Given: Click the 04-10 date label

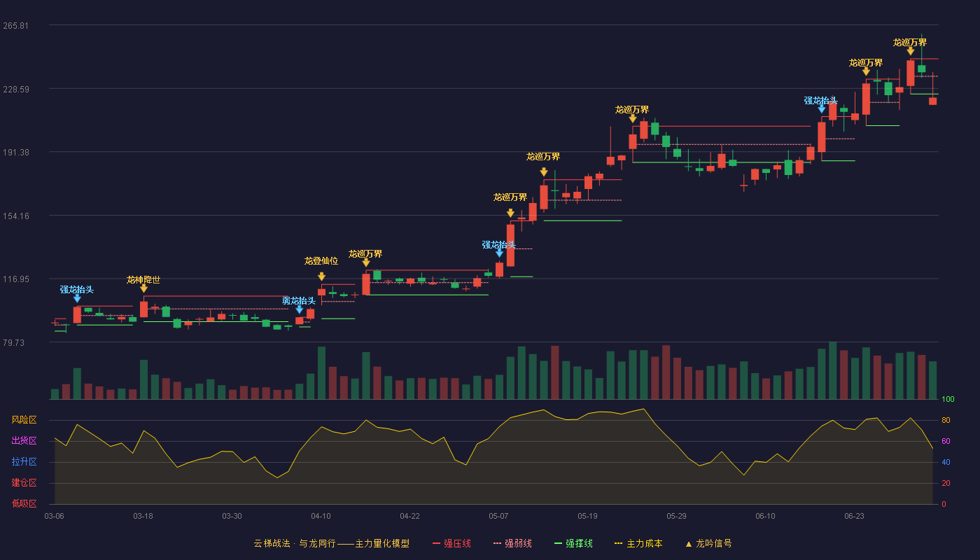Looking at the screenshot, I should pyautogui.click(x=321, y=516).
